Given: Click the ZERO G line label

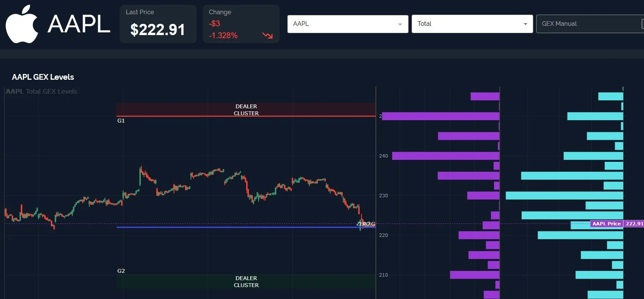Looking at the screenshot, I should (x=365, y=224).
